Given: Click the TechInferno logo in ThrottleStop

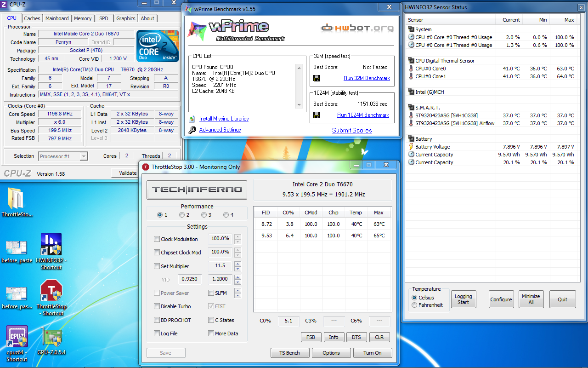Looking at the screenshot, I should (x=197, y=190).
